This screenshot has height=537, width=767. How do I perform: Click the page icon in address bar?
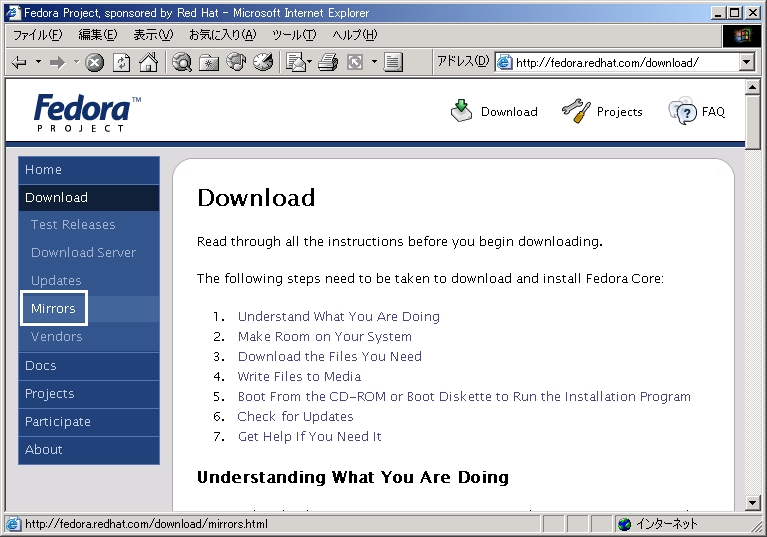504,63
